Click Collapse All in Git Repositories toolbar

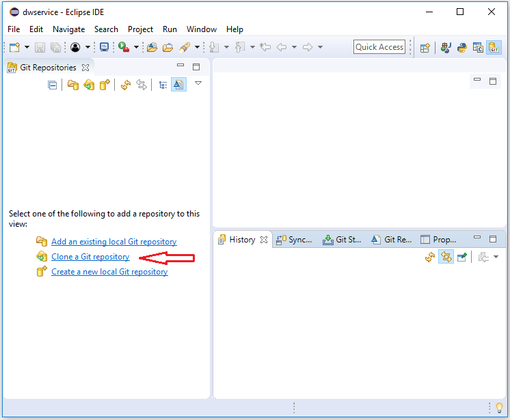(x=52, y=85)
